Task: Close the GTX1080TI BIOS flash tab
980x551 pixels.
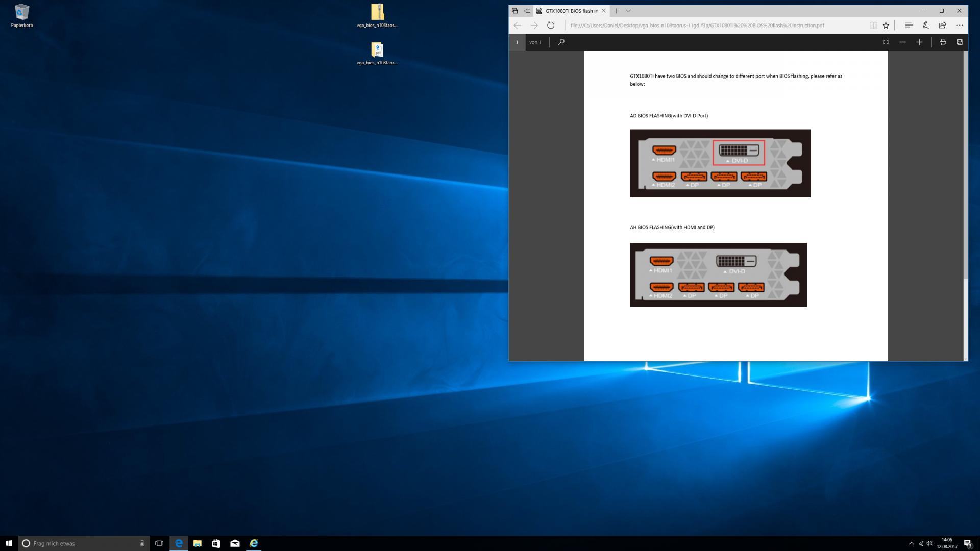Action: (x=603, y=11)
